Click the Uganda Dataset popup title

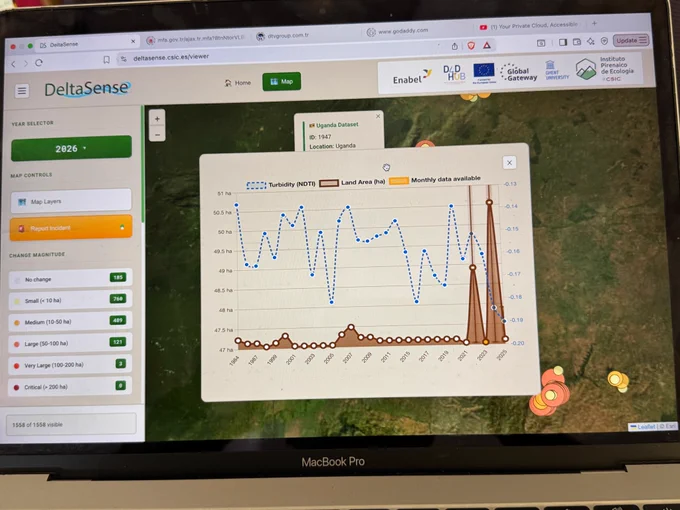(x=337, y=125)
